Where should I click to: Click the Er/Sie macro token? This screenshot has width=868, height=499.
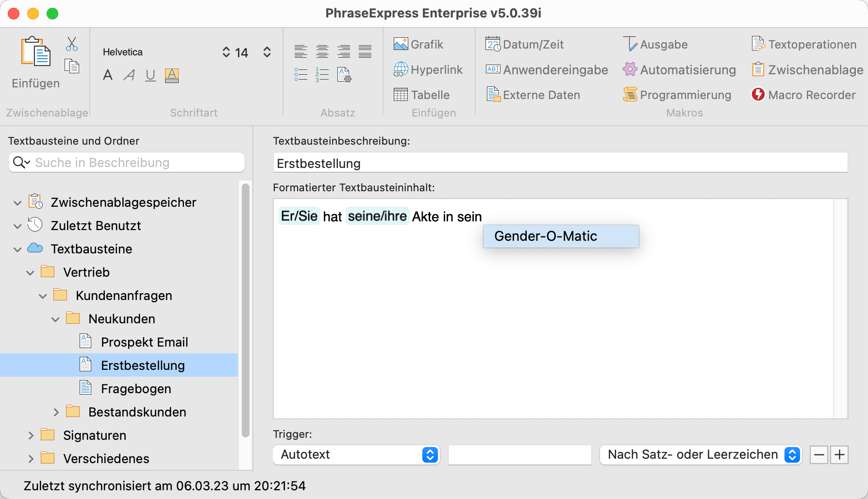300,216
